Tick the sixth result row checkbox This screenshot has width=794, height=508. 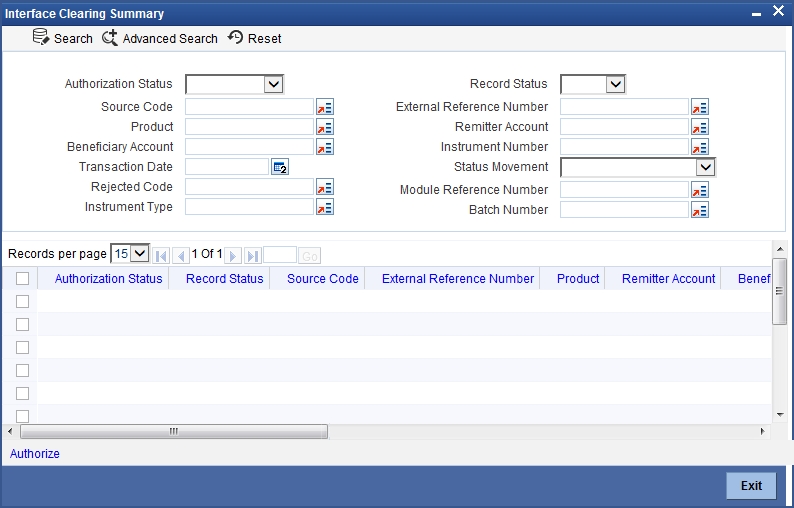pos(22,416)
